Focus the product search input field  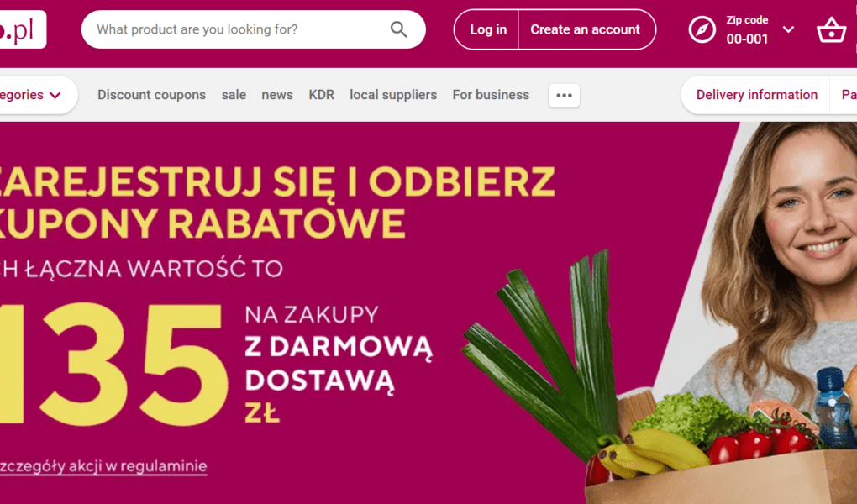[x=240, y=29]
